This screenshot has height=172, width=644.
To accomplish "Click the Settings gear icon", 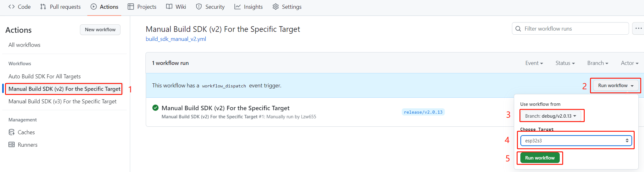I will click(275, 7).
